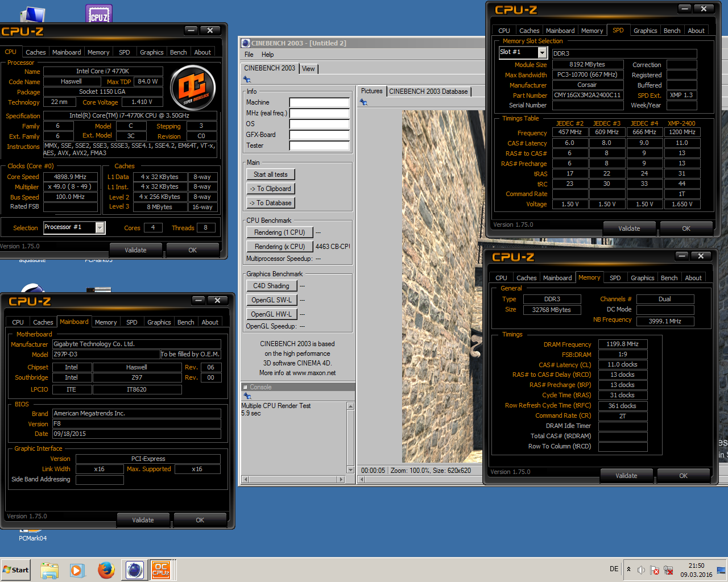Launch Windows Media Player from the taskbar

(77, 570)
